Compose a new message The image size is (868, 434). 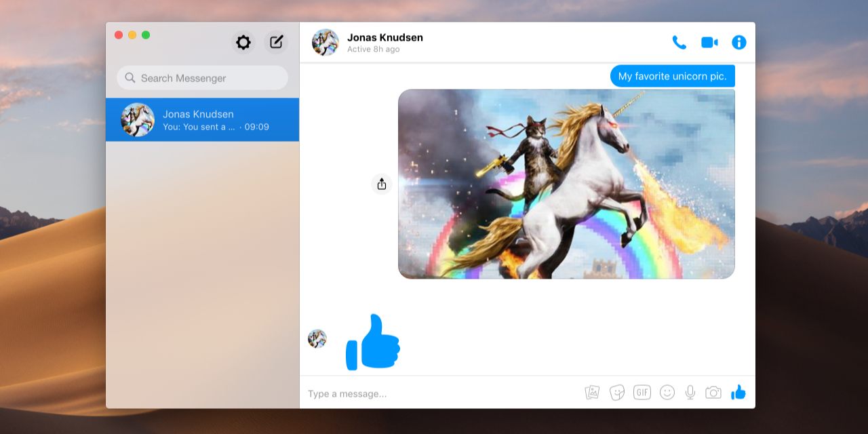click(276, 42)
